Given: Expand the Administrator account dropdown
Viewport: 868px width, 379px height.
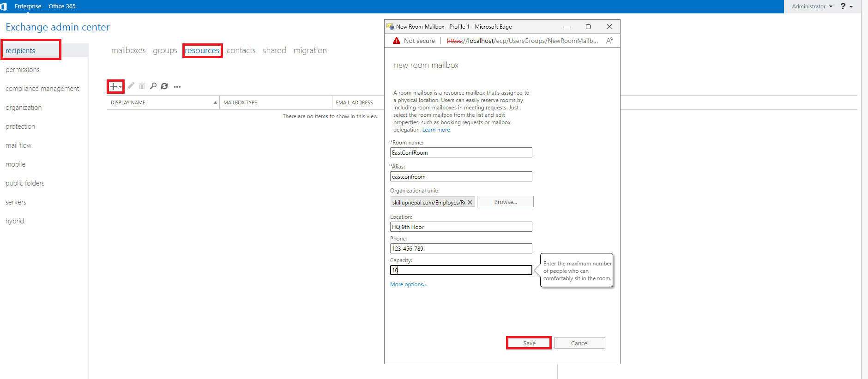Looking at the screenshot, I should [812, 6].
